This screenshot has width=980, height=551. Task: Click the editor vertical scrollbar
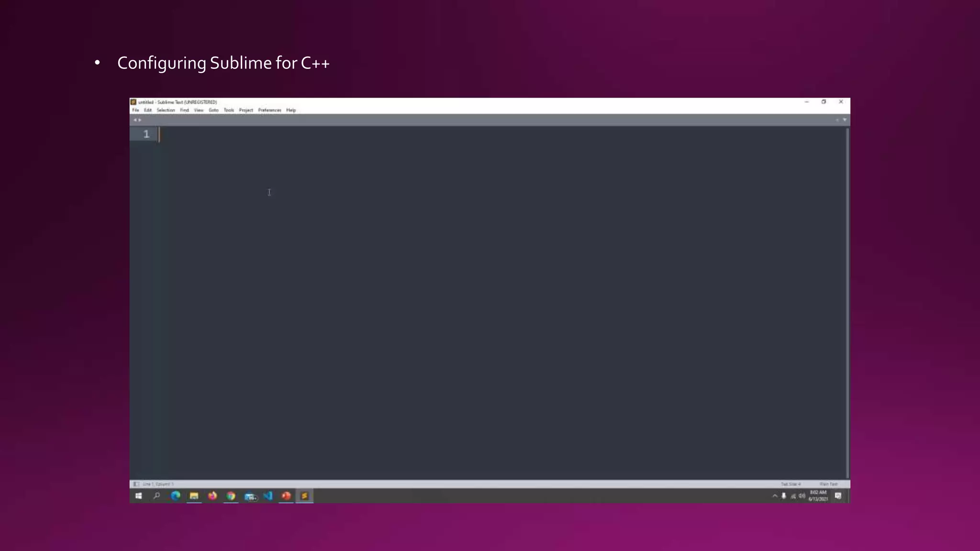(x=847, y=302)
